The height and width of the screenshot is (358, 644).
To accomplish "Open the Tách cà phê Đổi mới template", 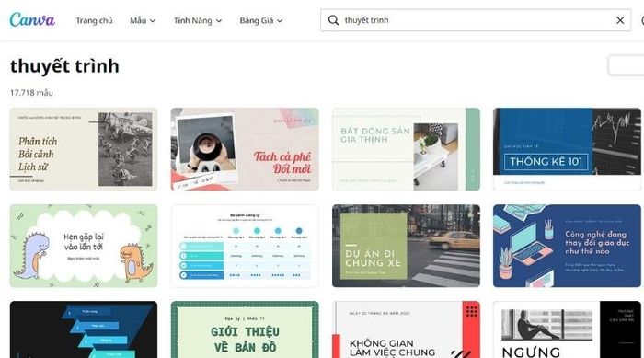I will tap(245, 149).
